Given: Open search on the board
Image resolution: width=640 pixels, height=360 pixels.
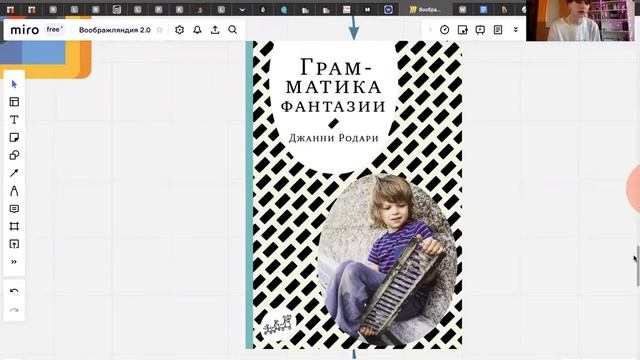Looking at the screenshot, I should coord(233,30).
